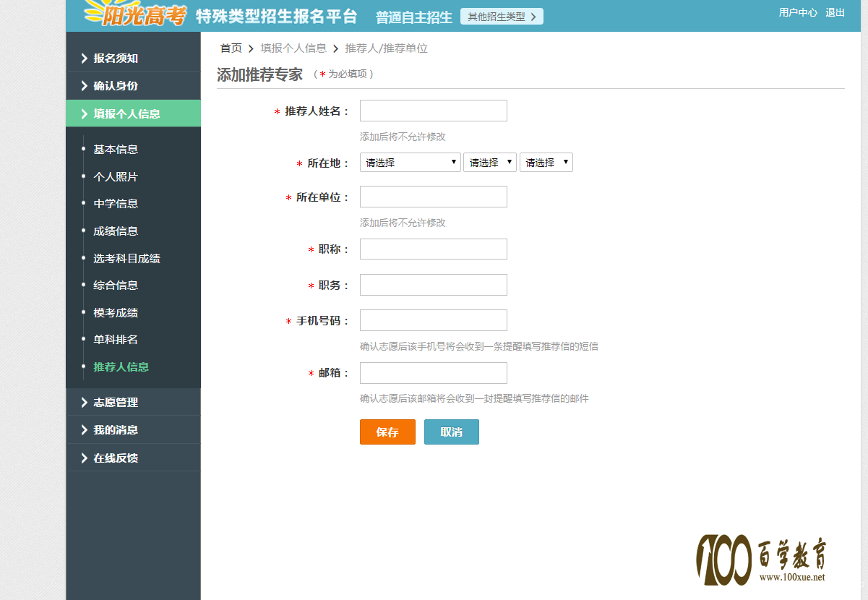Image resolution: width=868 pixels, height=600 pixels.
Task: Click the chevron icon beside 确认身份
Action: pyautogui.click(x=85, y=85)
